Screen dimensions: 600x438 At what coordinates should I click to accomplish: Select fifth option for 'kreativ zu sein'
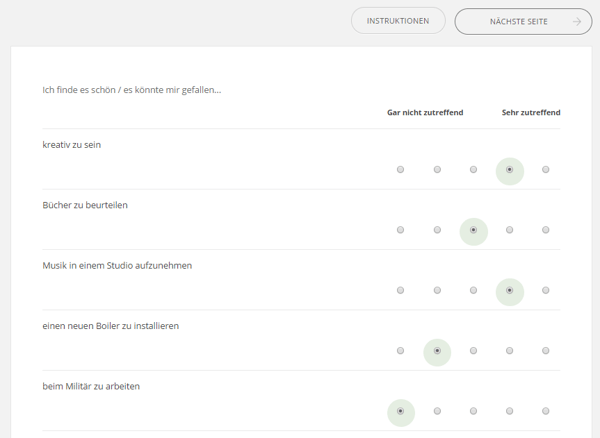pos(546,169)
